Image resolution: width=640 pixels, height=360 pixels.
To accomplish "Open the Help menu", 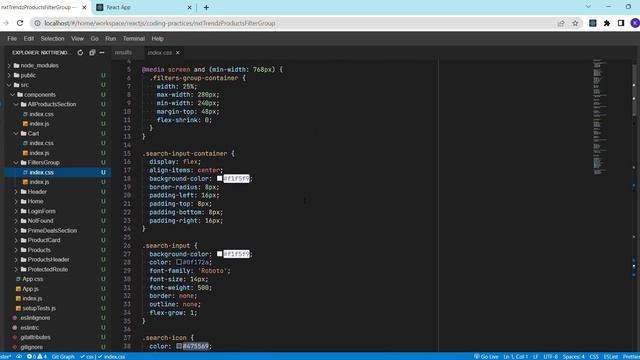I will point(158,38).
